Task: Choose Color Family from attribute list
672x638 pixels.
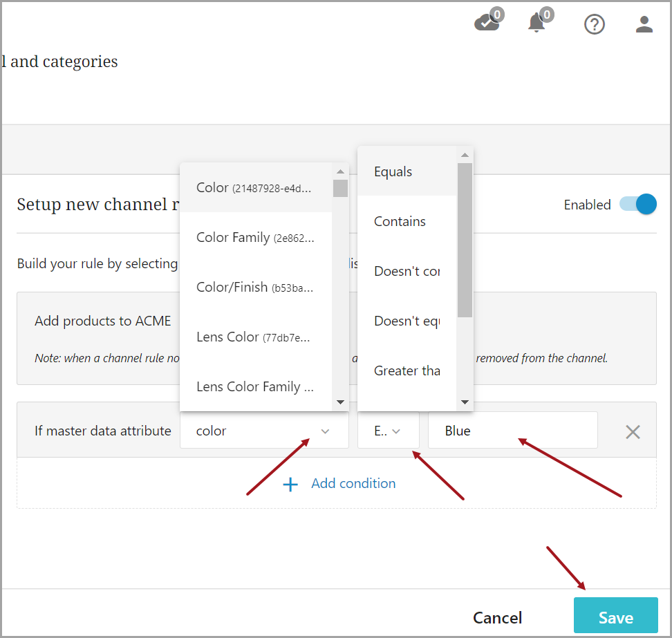Action: tap(254, 238)
